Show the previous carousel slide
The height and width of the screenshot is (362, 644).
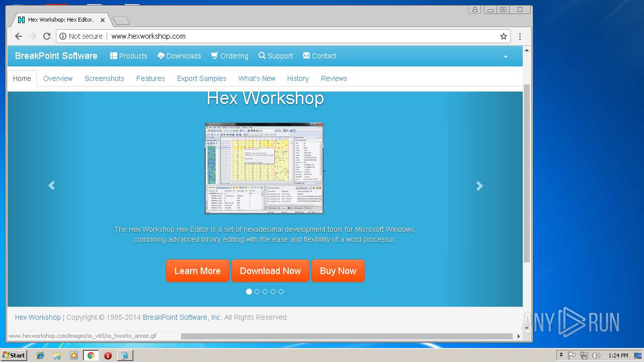tap(51, 186)
